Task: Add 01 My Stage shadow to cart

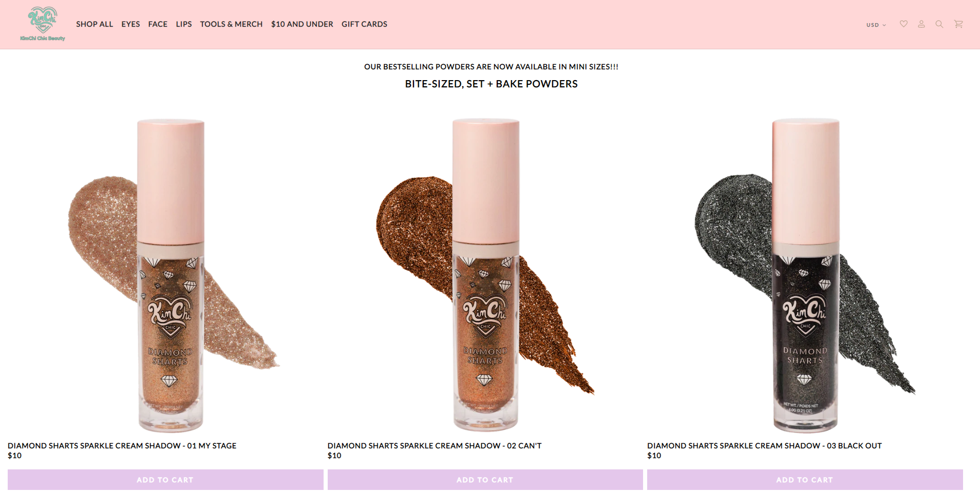Action: click(165, 480)
